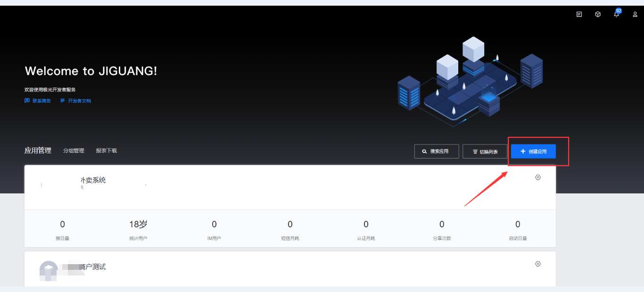Click the 认证月耗 statistic label

tap(366, 238)
